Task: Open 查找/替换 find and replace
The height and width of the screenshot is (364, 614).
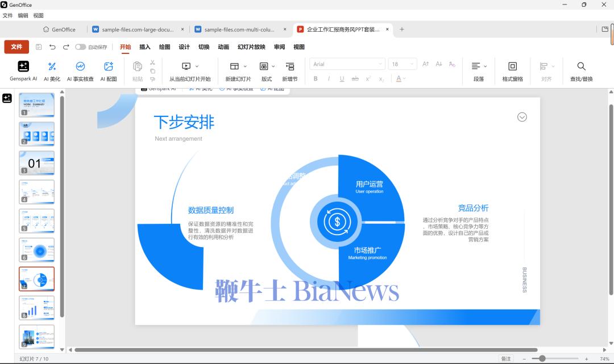Action: click(x=581, y=70)
